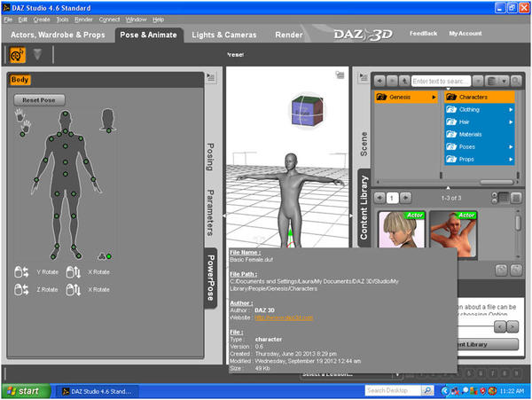Expand the Hair folder arrow

click(x=511, y=122)
